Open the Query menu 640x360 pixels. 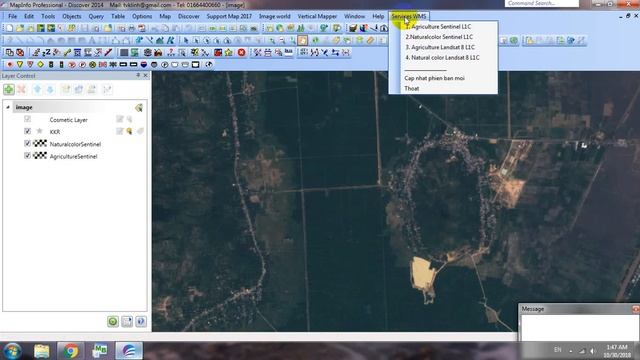pyautogui.click(x=96, y=16)
